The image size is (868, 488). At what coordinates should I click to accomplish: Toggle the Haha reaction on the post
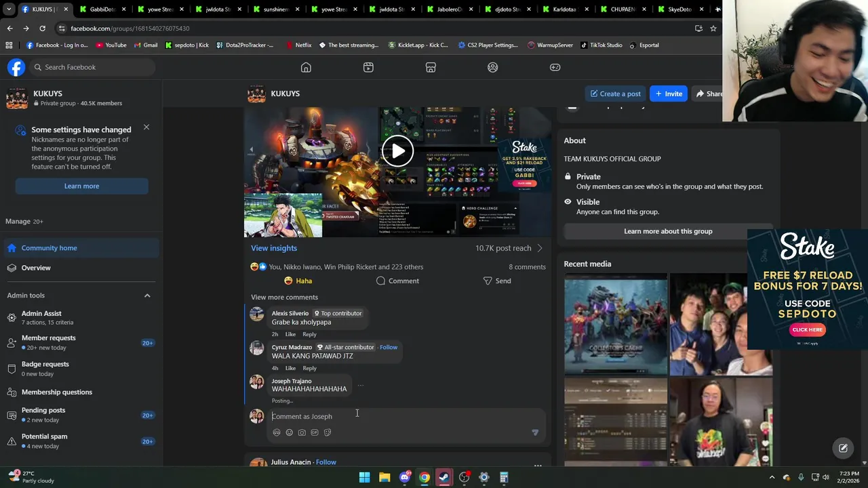click(x=298, y=281)
